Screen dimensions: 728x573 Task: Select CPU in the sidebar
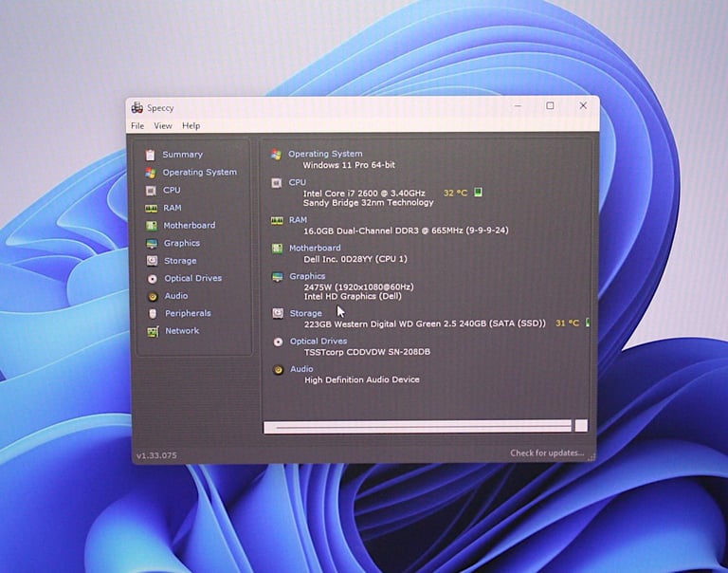(172, 190)
